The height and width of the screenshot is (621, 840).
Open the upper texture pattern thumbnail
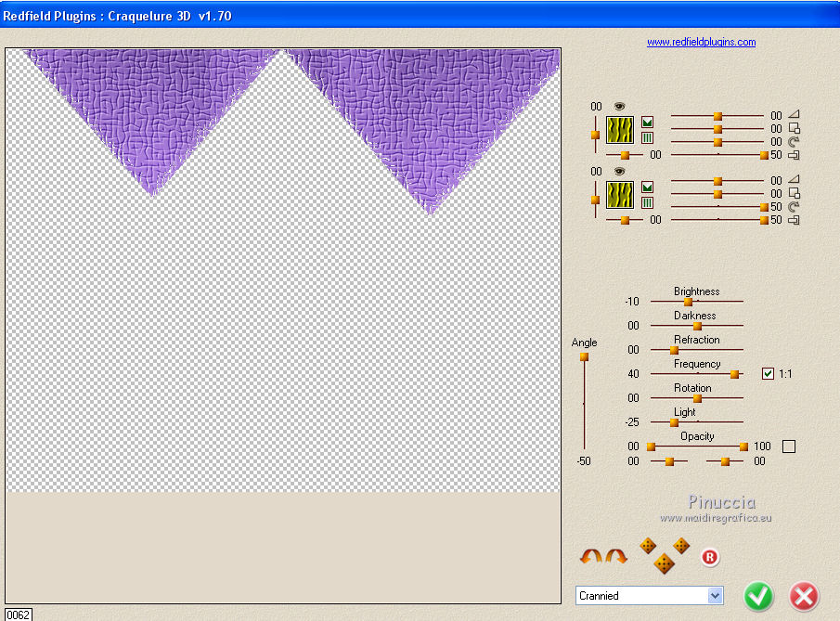pyautogui.click(x=620, y=130)
